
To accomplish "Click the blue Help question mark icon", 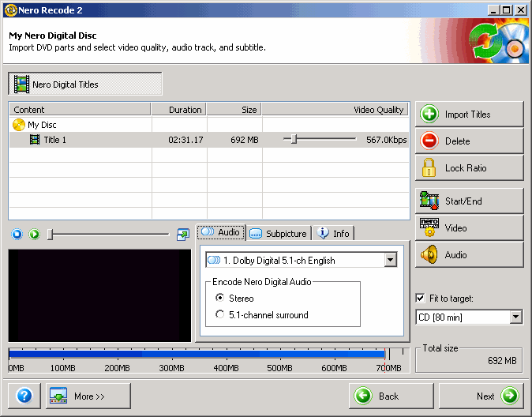I will click(x=24, y=396).
